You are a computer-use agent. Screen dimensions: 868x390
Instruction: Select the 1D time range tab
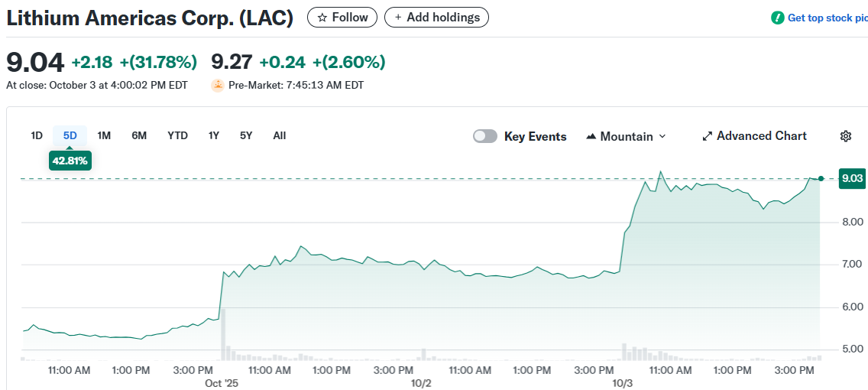click(37, 135)
